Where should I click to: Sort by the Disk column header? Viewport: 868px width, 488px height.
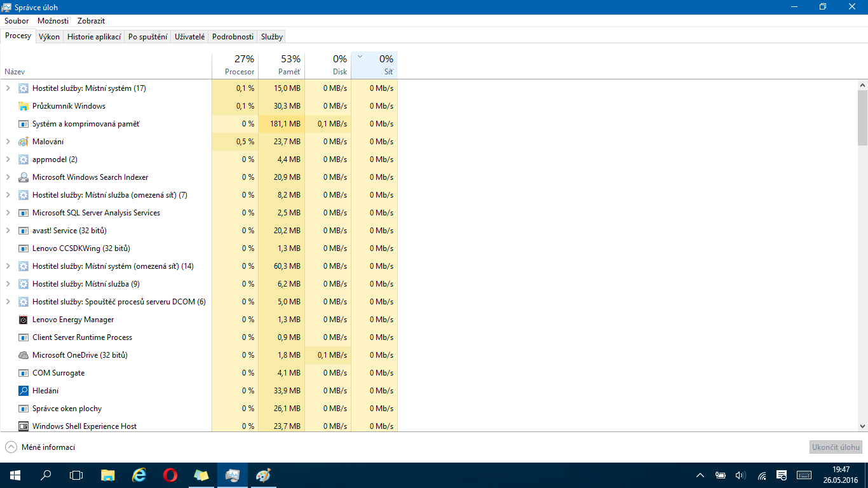pos(328,65)
